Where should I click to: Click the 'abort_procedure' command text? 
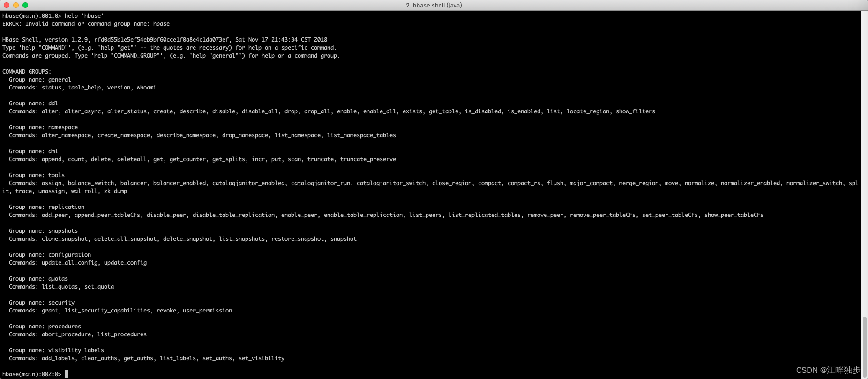[66, 334]
